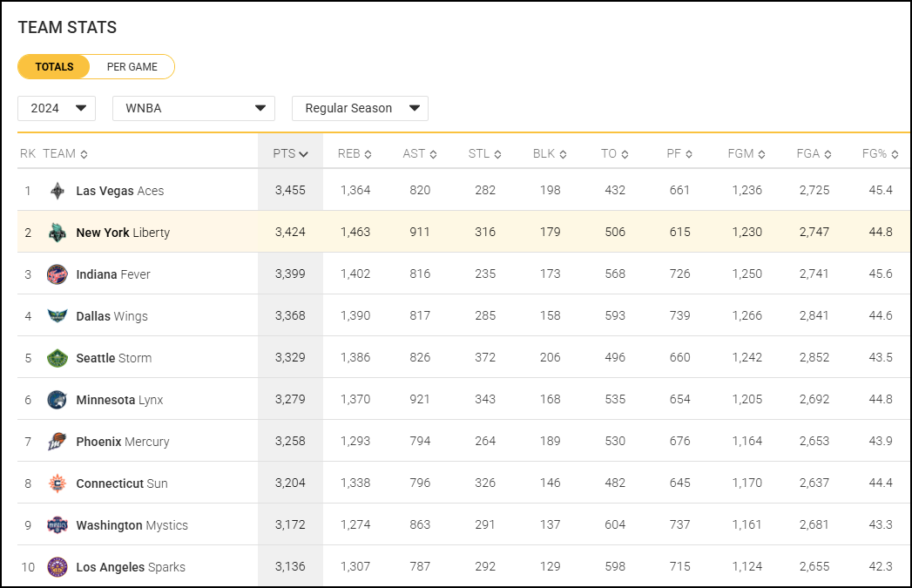Open the Indiana Fever team link

(113, 274)
